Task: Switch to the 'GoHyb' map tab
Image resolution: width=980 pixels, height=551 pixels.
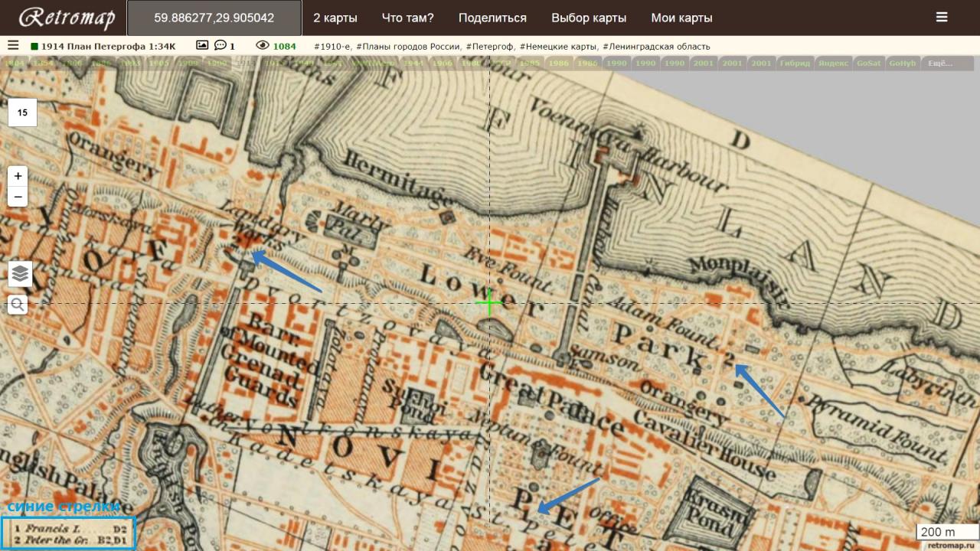Action: pyautogui.click(x=902, y=63)
